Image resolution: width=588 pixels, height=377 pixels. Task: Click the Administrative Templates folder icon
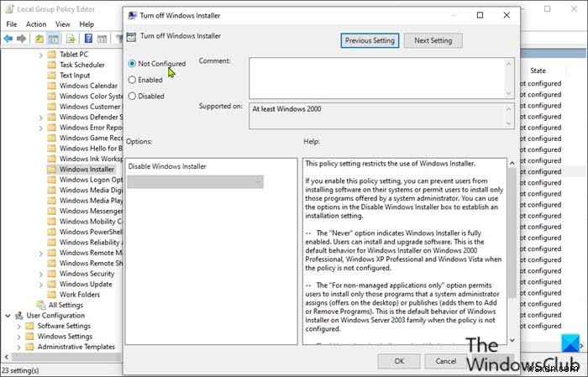(29, 347)
